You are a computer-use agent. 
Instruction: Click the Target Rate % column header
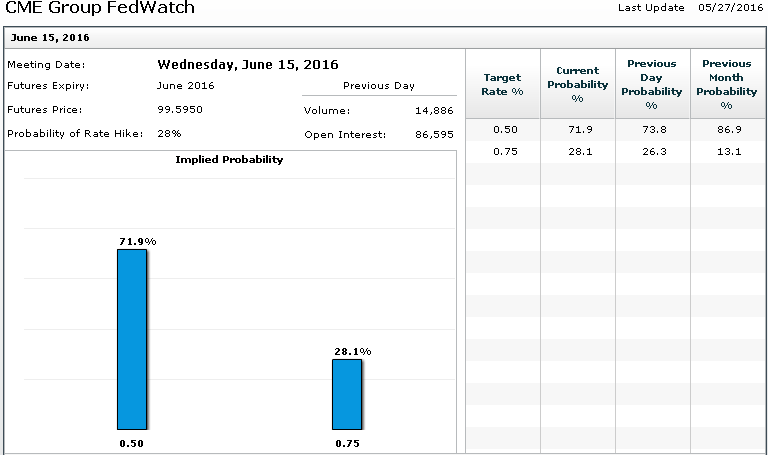[x=503, y=84]
